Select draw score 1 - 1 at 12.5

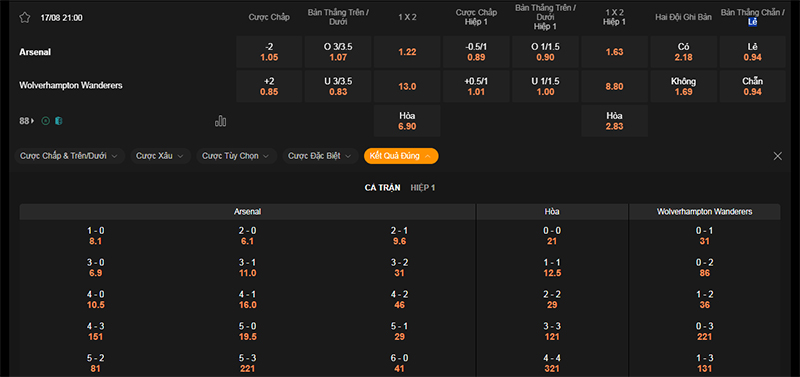552,268
